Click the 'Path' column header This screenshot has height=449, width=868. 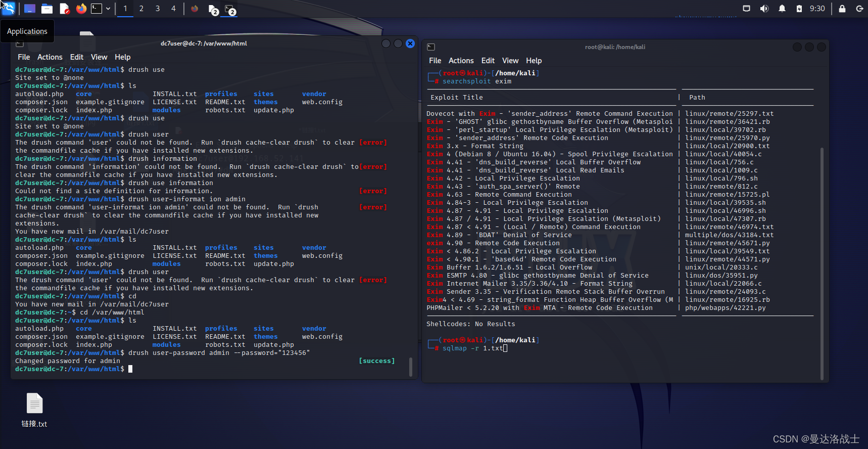697,98
